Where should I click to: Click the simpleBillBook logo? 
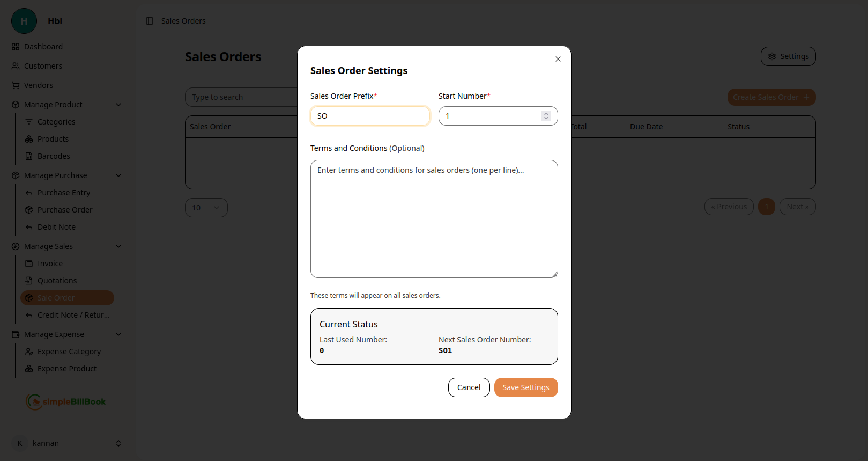pyautogui.click(x=66, y=401)
